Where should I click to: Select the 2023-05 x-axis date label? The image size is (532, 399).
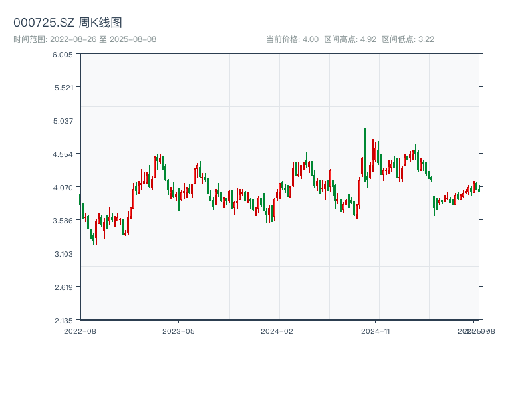[178, 331]
